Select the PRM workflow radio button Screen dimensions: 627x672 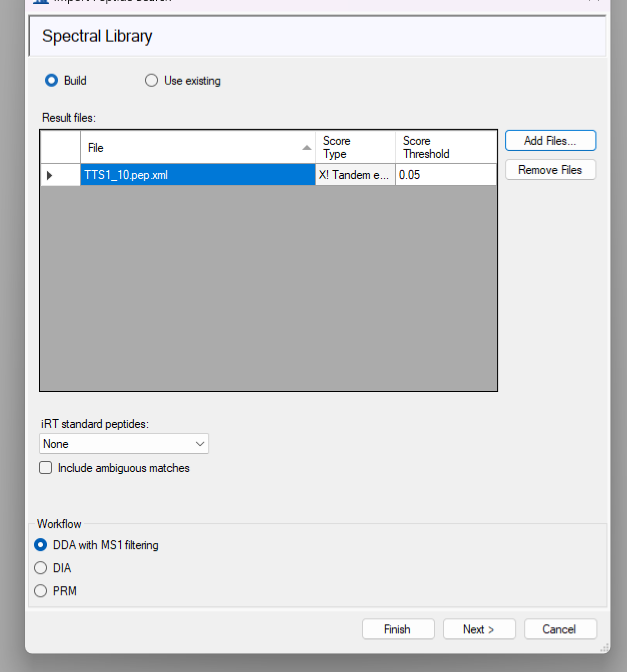[x=41, y=591]
